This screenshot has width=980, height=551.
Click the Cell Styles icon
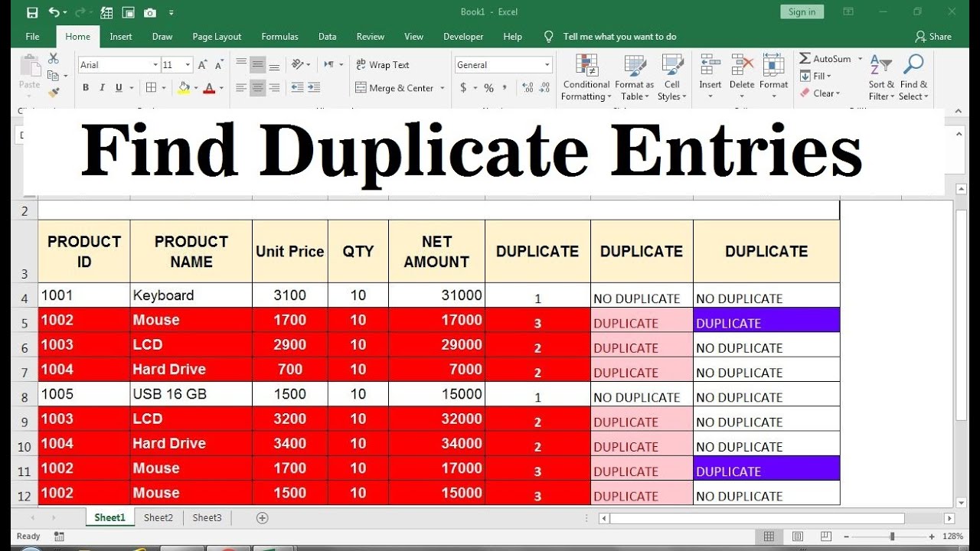[672, 64]
